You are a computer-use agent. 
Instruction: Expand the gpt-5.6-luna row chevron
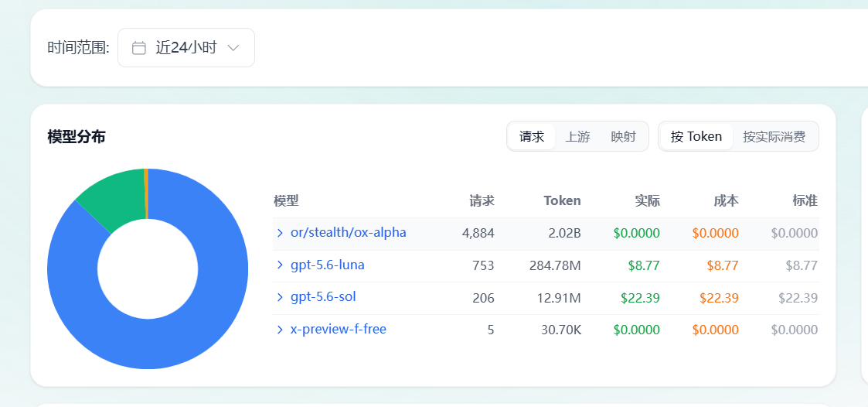(280, 265)
